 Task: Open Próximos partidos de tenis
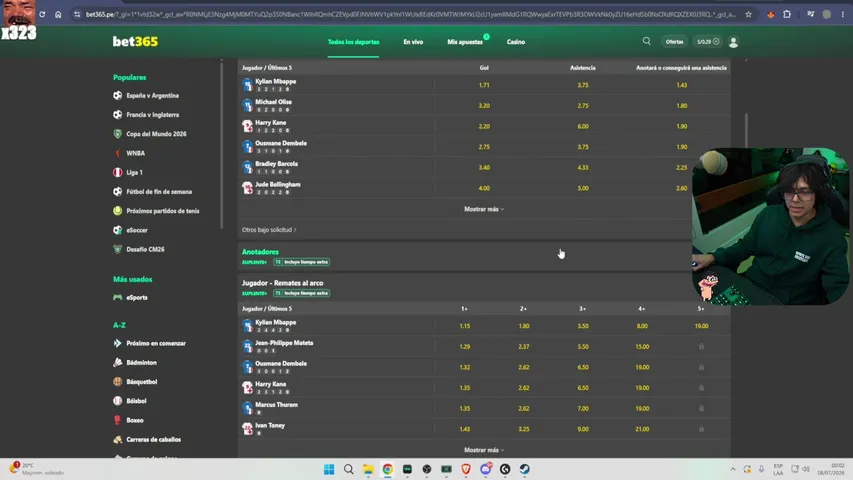(163, 211)
